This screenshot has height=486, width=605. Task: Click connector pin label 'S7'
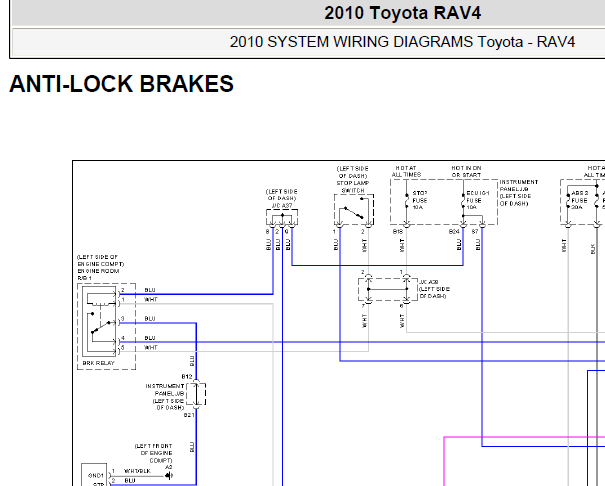475,231
